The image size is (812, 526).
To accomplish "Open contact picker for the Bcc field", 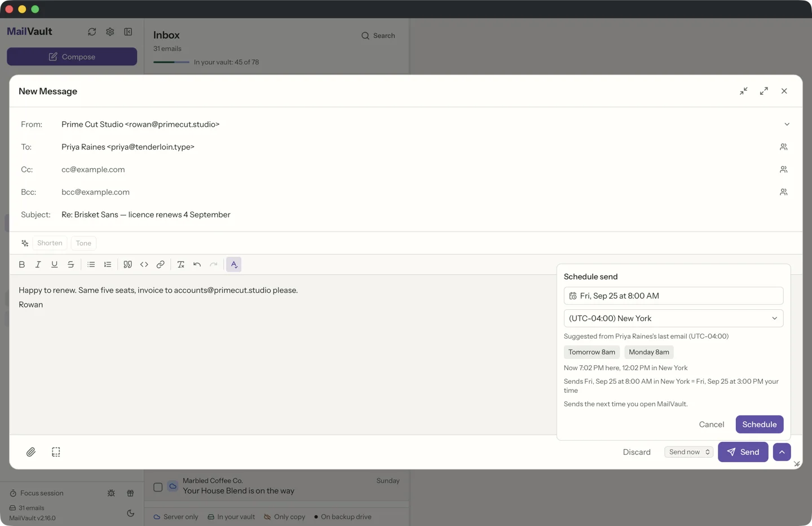I will coord(784,192).
